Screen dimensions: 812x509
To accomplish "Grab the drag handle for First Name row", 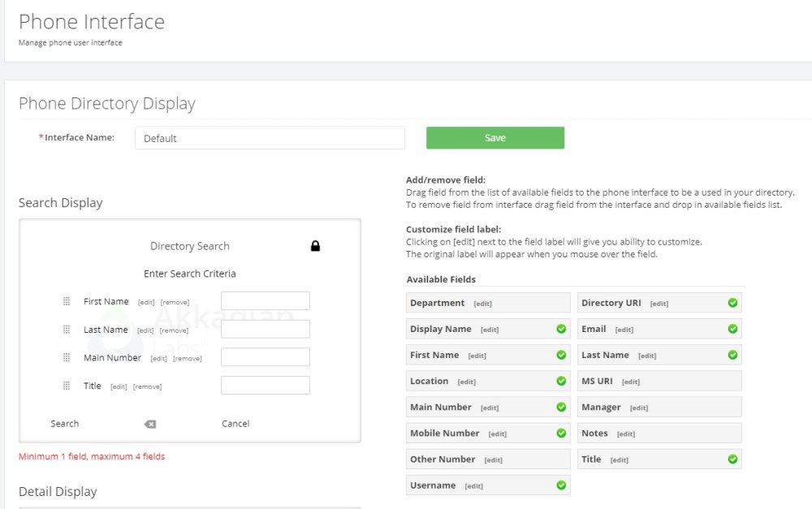I will pos(67,301).
